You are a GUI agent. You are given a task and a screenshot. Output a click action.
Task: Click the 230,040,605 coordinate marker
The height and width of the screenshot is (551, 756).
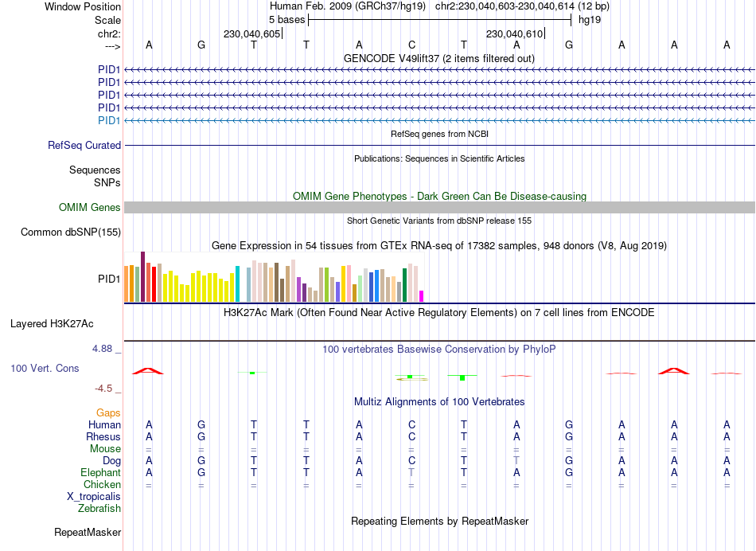click(251, 33)
